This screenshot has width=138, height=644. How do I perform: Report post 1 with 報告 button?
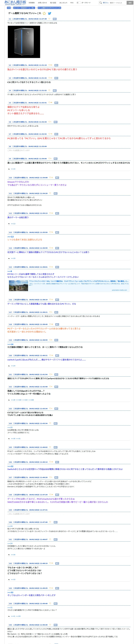pos(55,19)
